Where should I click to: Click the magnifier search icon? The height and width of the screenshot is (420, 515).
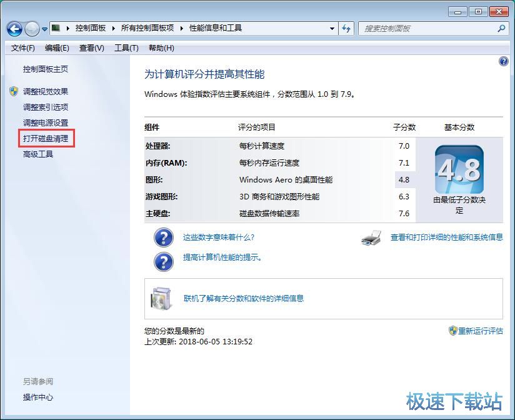point(501,29)
